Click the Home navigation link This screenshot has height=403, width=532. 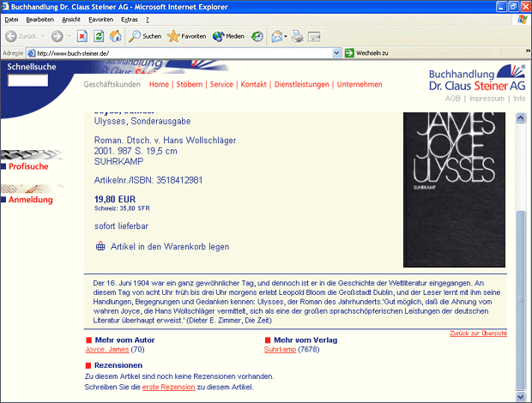tap(159, 84)
